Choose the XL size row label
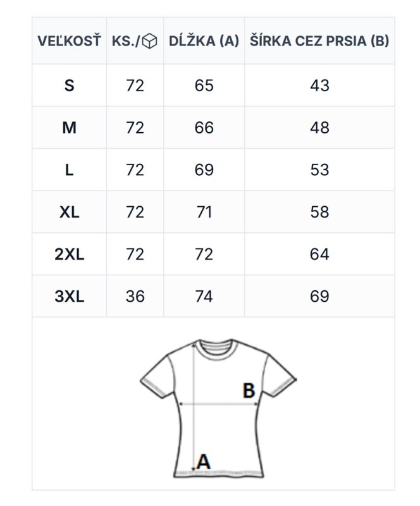This screenshot has height=506, width=420. [x=69, y=212]
